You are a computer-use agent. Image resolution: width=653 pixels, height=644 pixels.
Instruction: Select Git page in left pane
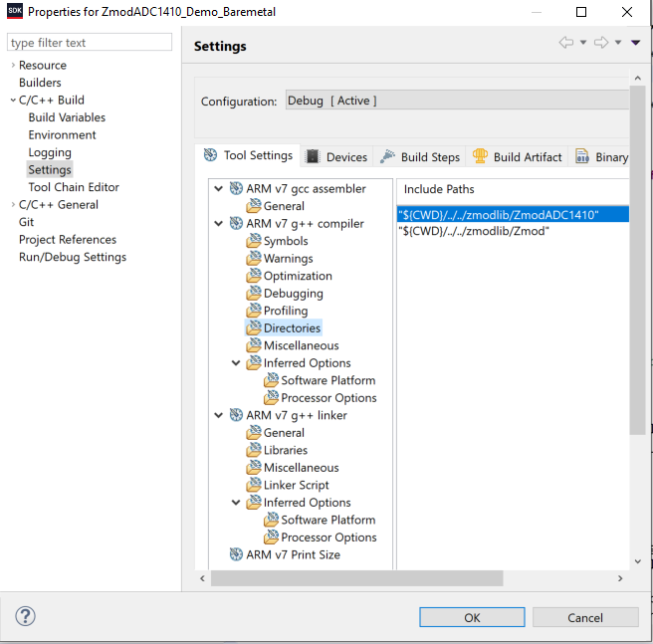26,222
